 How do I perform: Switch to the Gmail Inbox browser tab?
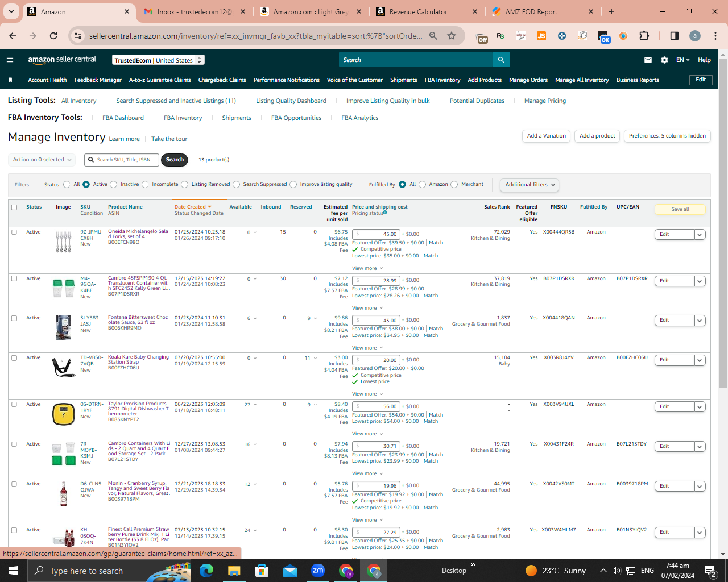(195, 11)
